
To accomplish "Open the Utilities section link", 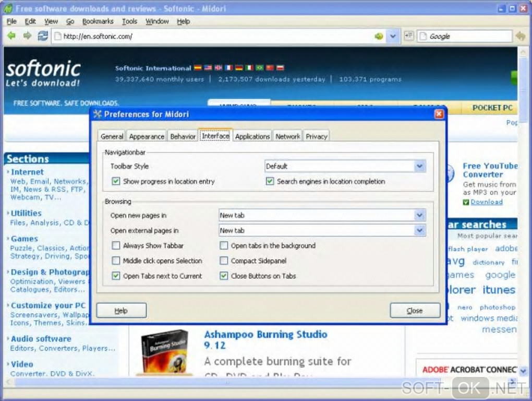I will 26,213.
